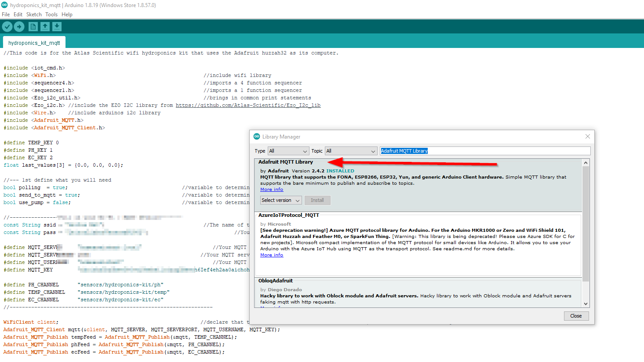
Task: Click the library search text field
Action: [485, 151]
